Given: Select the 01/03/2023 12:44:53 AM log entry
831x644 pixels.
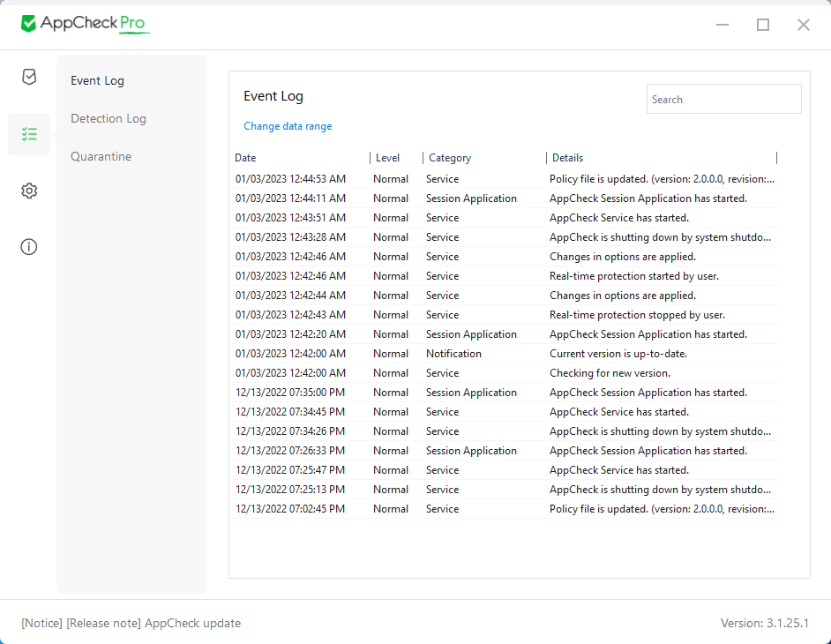Looking at the screenshot, I should [x=504, y=179].
